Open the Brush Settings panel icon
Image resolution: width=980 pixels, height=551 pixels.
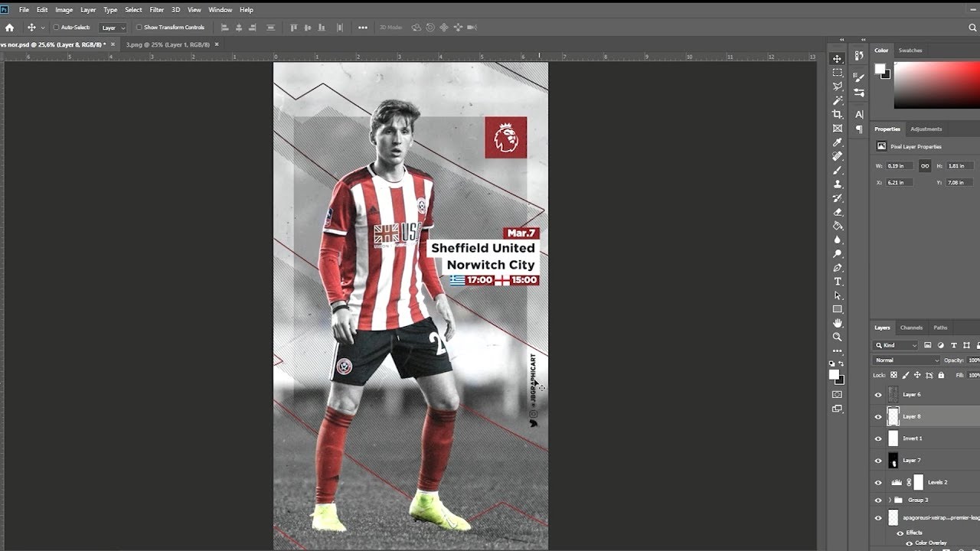[x=859, y=78]
